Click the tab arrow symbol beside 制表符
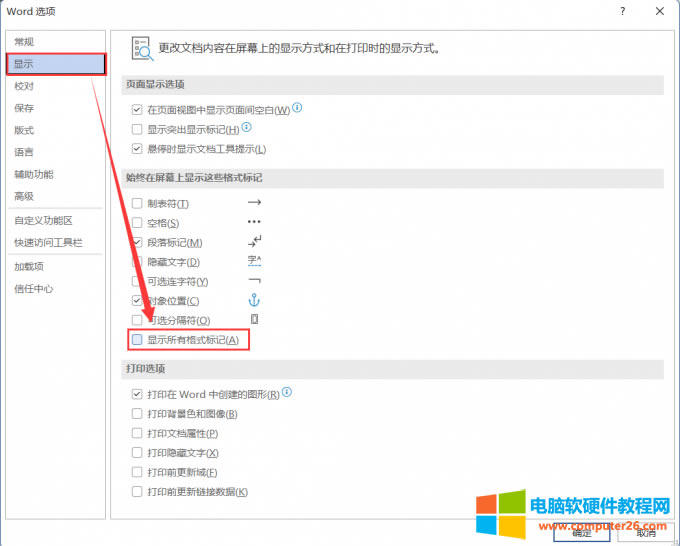 254,203
